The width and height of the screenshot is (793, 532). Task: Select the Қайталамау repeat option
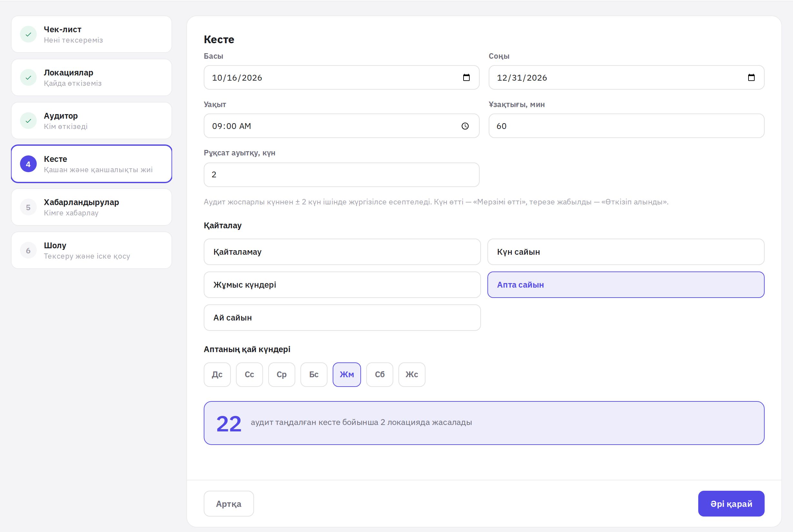tap(342, 252)
